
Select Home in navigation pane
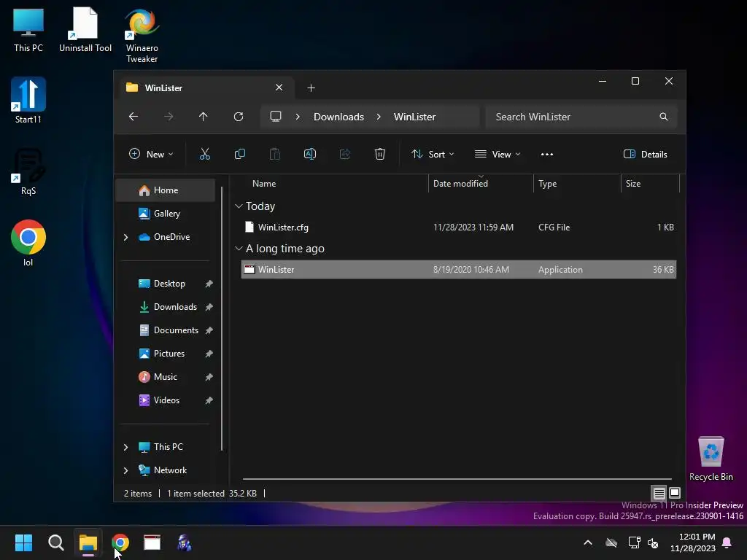[x=166, y=190]
